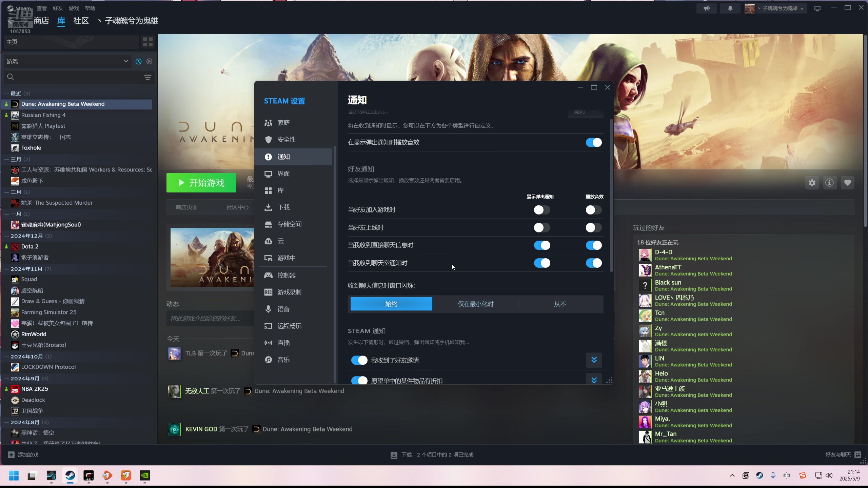Screen dimensions: 868x488
Task: Open the Steam menu
Action: click(x=23, y=8)
